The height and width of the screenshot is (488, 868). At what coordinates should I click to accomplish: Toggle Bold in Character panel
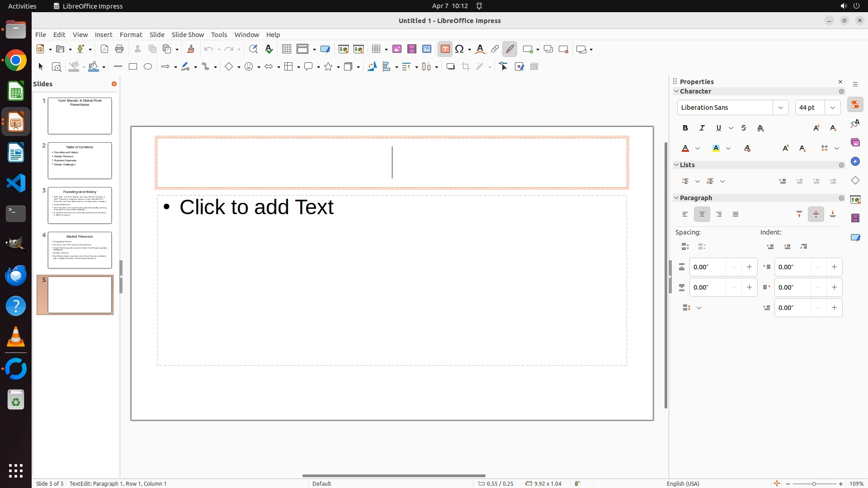pos(685,128)
